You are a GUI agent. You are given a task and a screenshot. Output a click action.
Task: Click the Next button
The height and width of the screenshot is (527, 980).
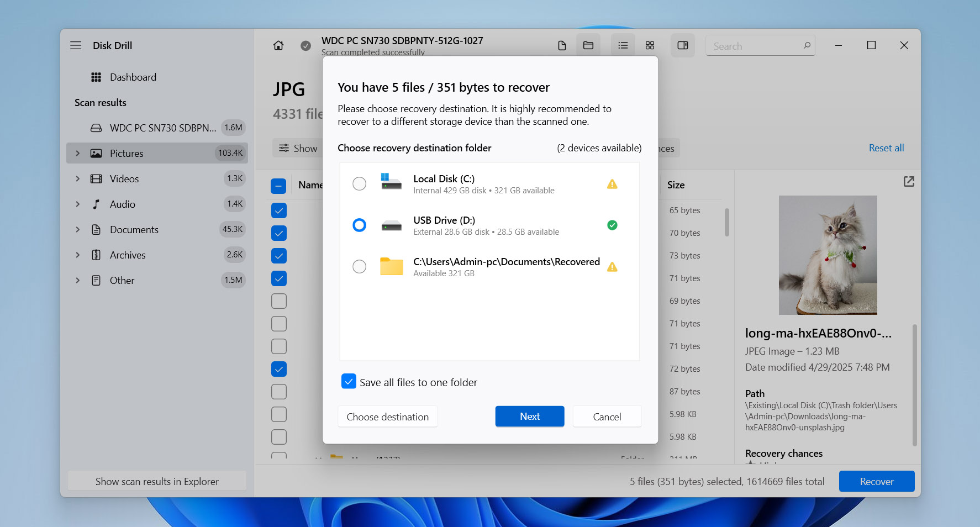point(530,417)
